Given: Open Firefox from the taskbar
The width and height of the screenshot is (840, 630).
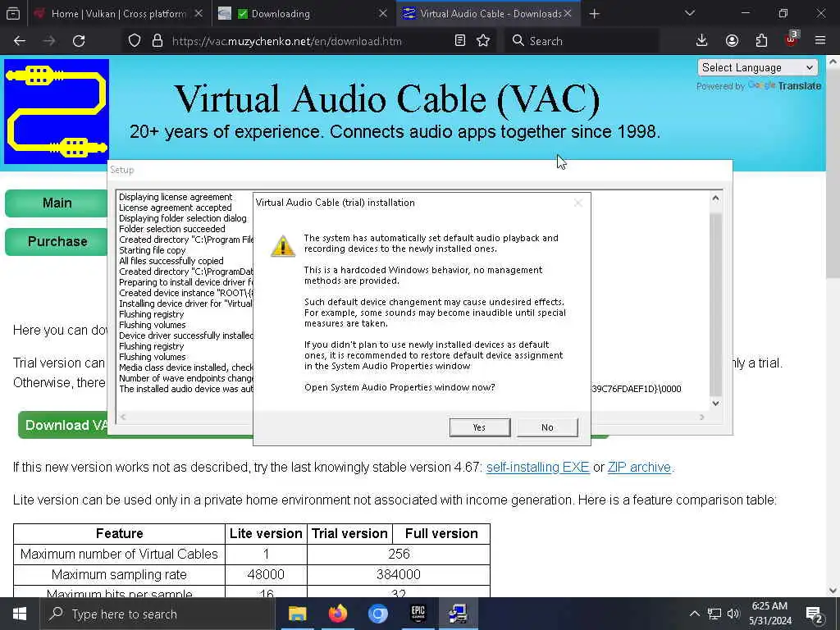Looking at the screenshot, I should point(337,614).
